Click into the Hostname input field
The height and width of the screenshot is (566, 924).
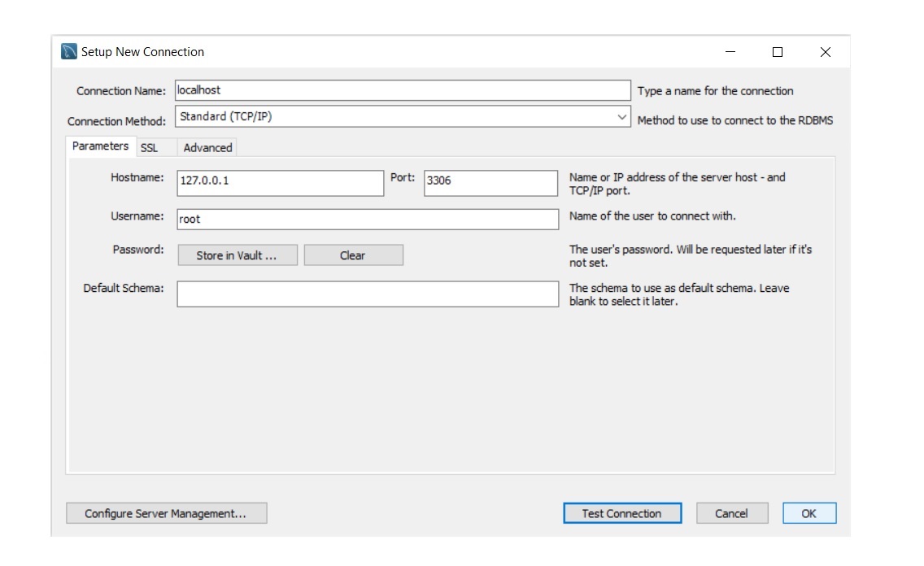[x=280, y=181]
